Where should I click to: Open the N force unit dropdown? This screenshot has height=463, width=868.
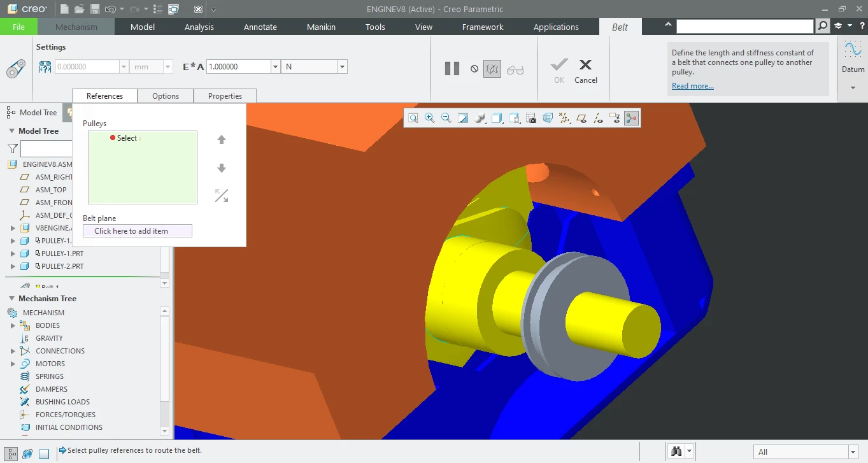(343, 67)
